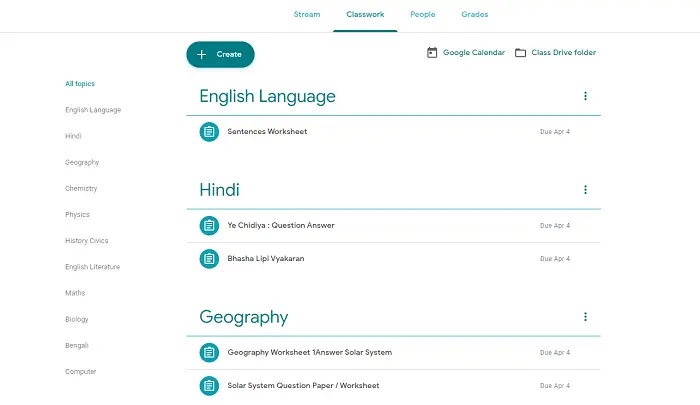Open the Google Calendar link
700x405 pixels.
474,52
